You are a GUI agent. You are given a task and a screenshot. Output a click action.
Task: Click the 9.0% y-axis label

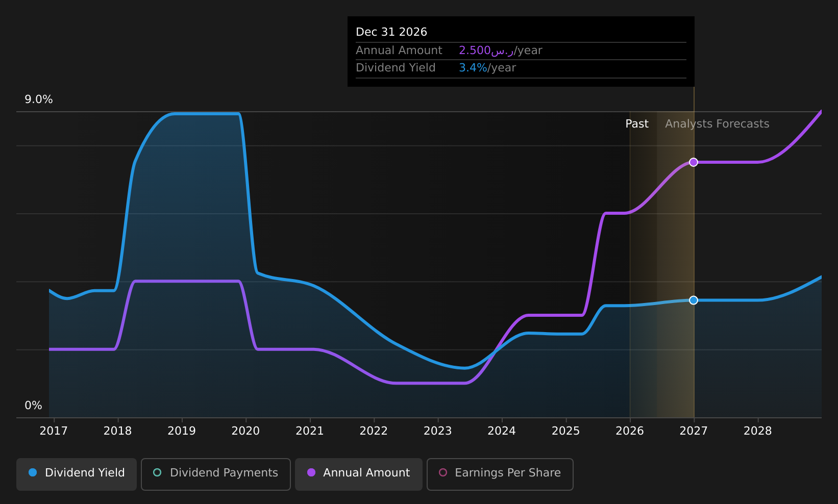[39, 99]
